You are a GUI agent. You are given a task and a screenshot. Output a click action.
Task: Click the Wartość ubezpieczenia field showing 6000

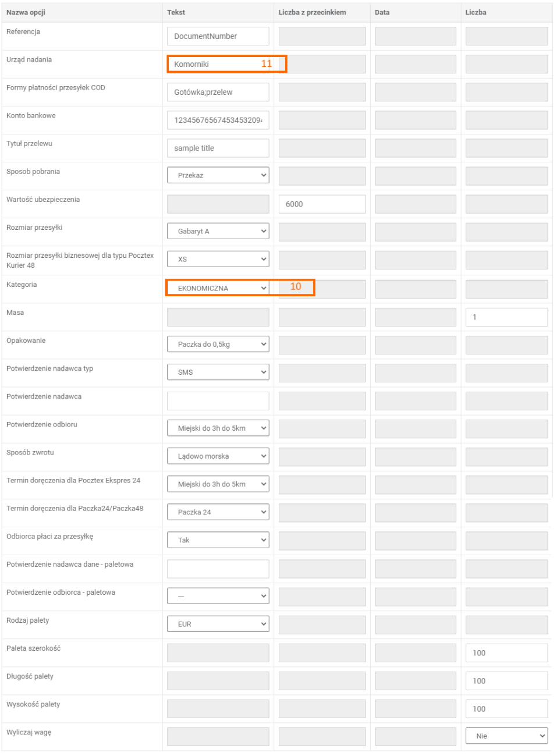pos(322,204)
